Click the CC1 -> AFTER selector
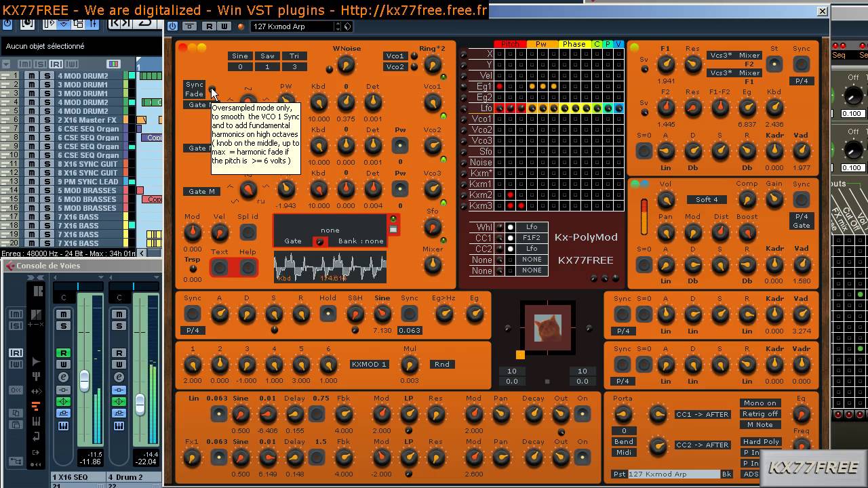This screenshot has width=868, height=488. (702, 414)
